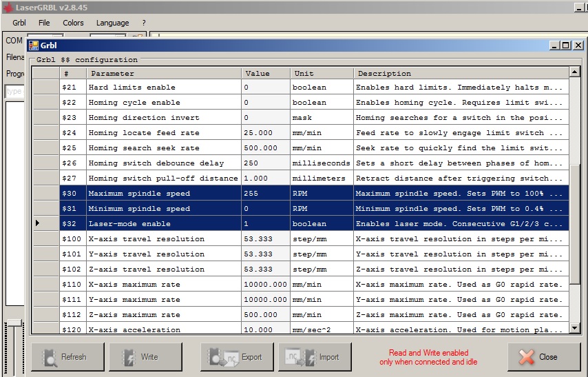Click the 'milliseconds' unit cell

point(322,163)
